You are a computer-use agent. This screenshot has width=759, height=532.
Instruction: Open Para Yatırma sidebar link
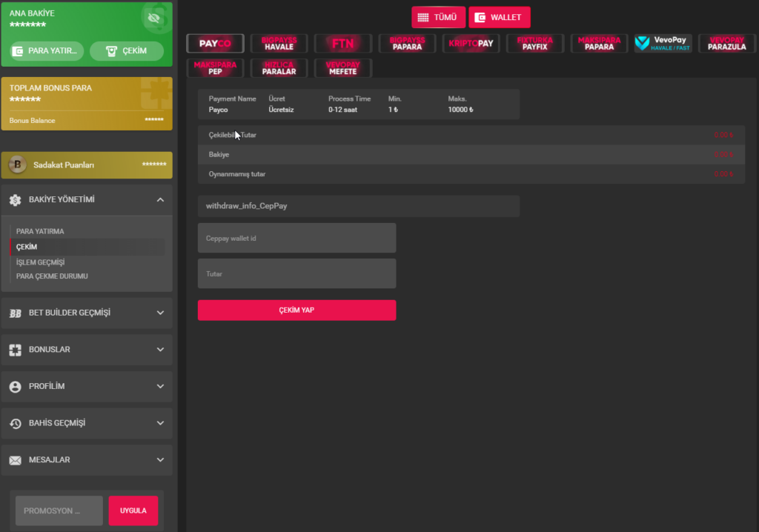[40, 231]
